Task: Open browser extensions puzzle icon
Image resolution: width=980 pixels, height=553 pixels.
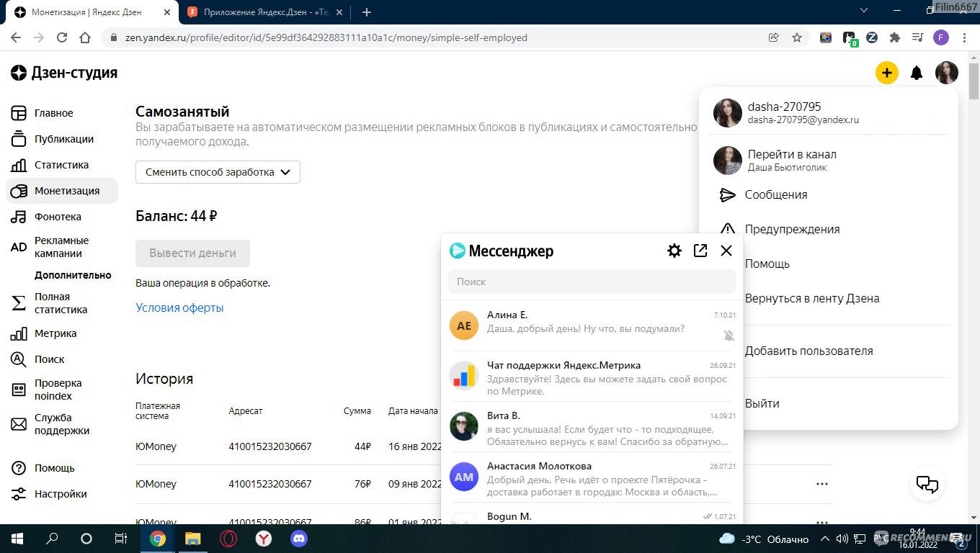Action: point(894,37)
